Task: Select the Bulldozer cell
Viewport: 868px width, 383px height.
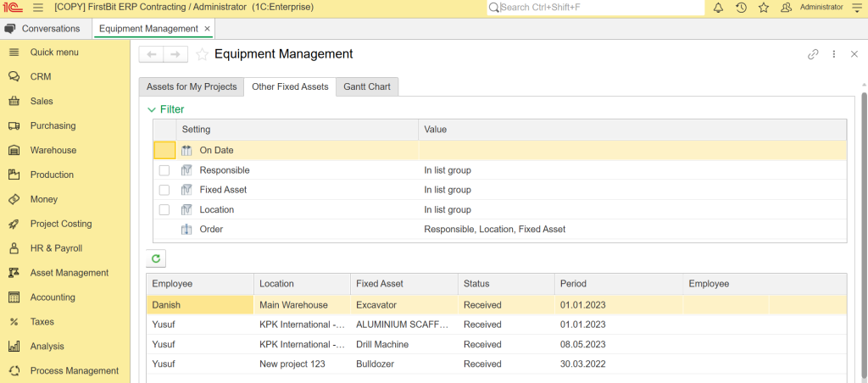Action: (x=404, y=364)
